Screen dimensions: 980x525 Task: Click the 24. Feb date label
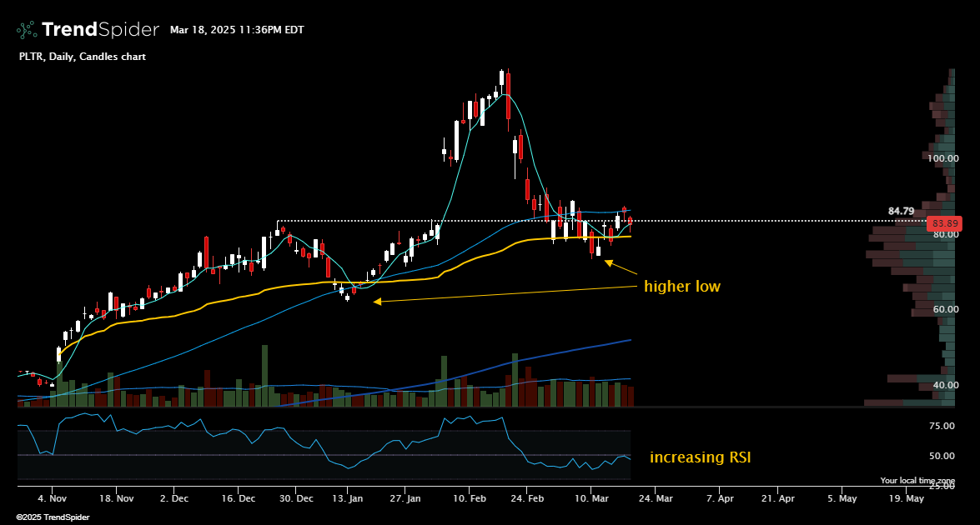pyautogui.click(x=527, y=498)
